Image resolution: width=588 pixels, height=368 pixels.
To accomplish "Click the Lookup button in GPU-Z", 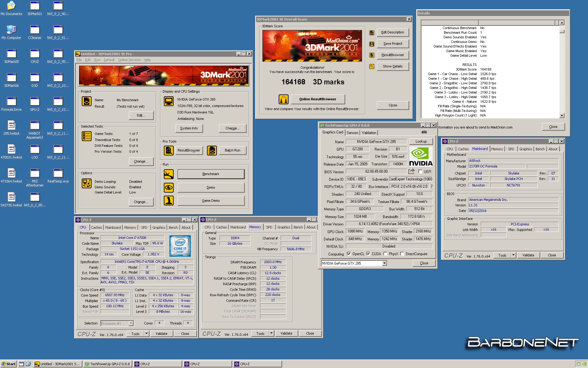I will pyautogui.click(x=421, y=141).
